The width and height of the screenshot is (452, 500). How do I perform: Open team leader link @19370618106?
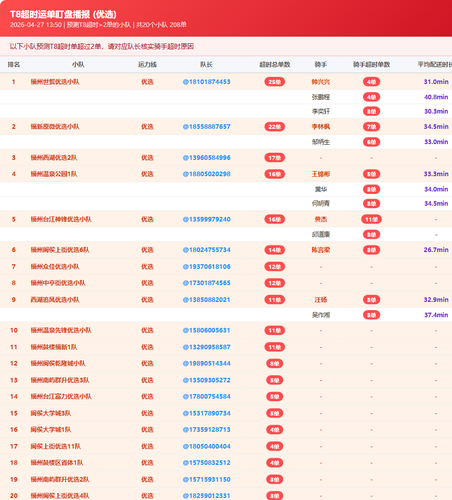pos(206,267)
